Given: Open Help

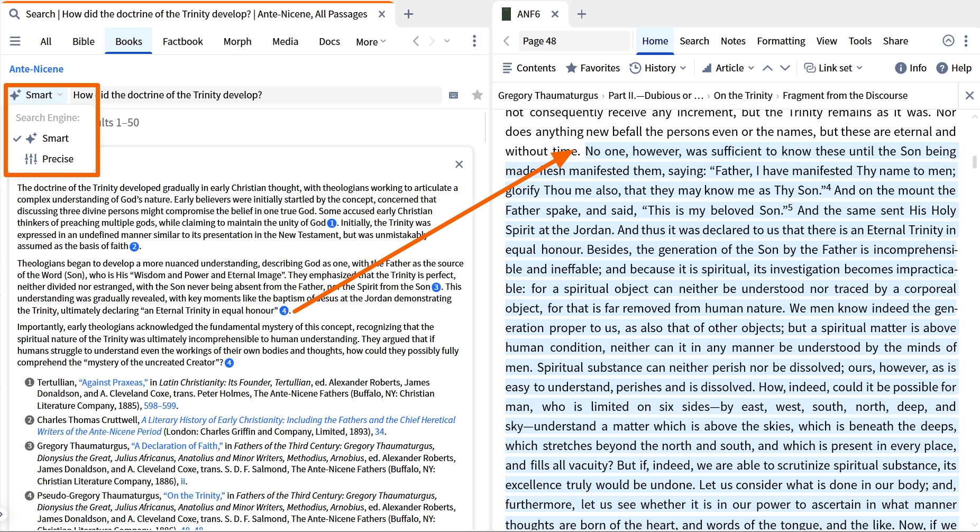Looking at the screenshot, I should pyautogui.click(x=954, y=68).
